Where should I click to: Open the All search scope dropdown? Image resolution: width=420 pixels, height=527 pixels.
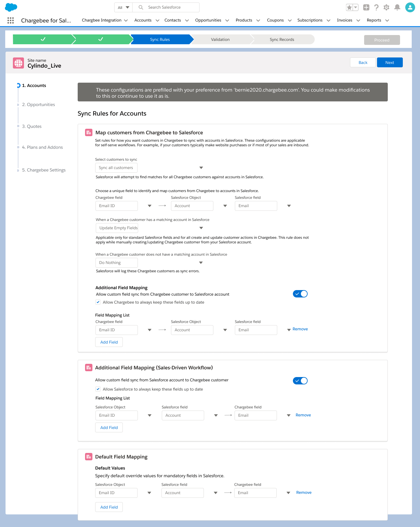(123, 7)
